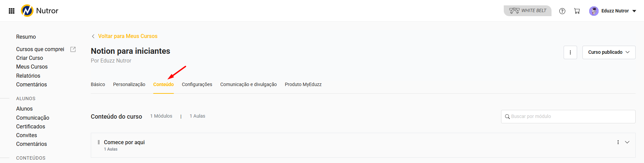Click the external link icon beside Cursos que comprei
The image size is (644, 163).
click(73, 49)
